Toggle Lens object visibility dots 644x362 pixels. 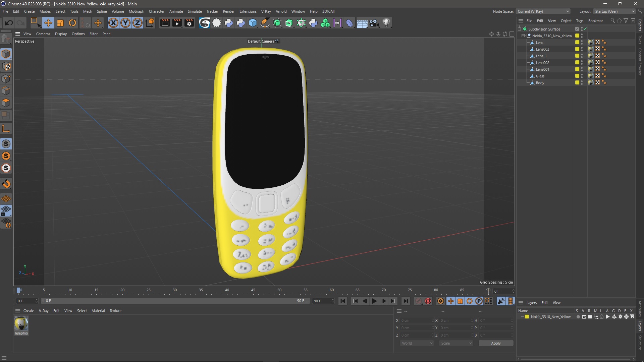(x=582, y=42)
